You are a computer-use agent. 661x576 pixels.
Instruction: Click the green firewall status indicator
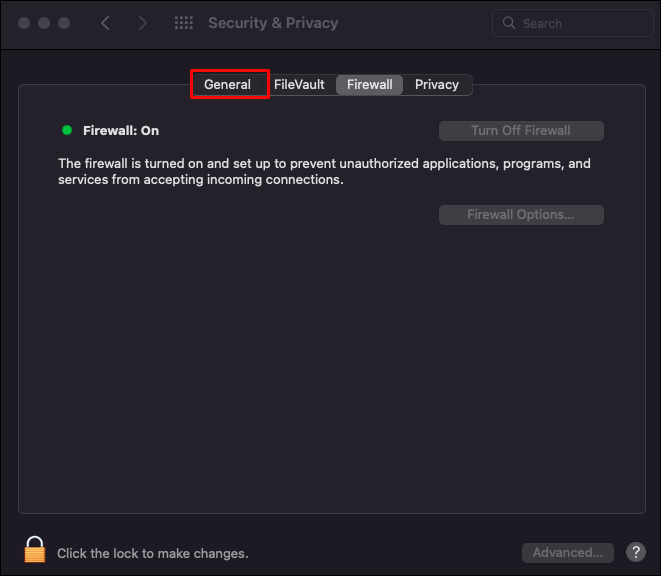click(x=67, y=130)
